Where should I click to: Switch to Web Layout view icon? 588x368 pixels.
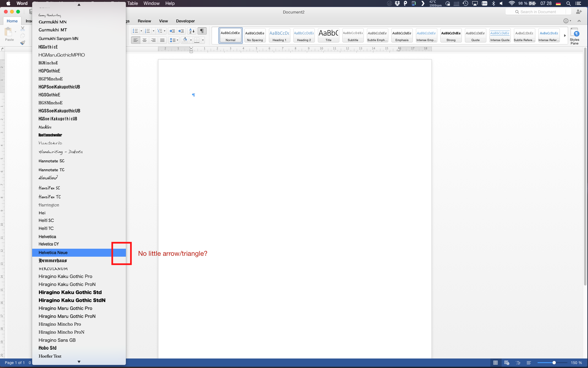pos(507,363)
